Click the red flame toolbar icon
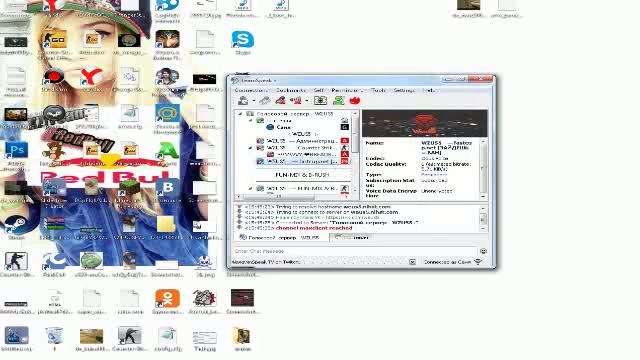Screen dimensions: 640x360 (x=355, y=100)
